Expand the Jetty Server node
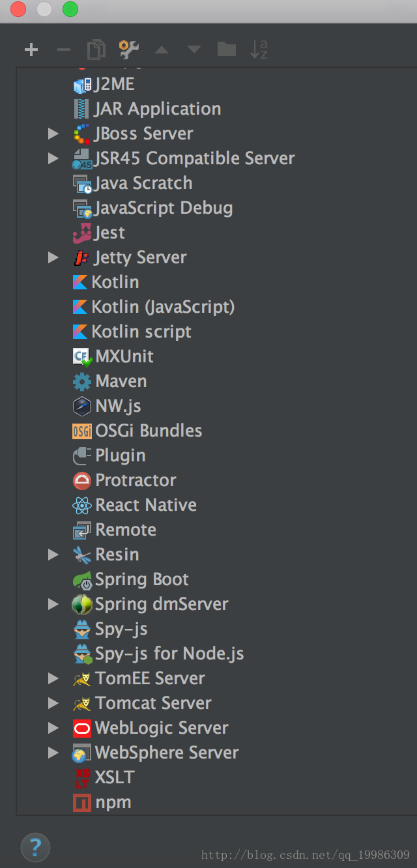This screenshot has height=868, width=417. [53, 257]
